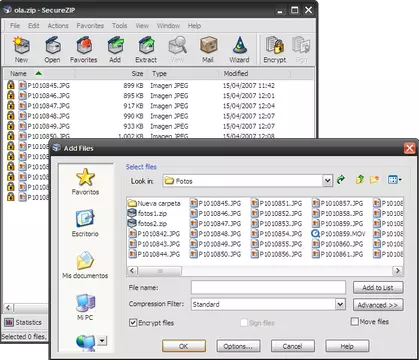Screen dimensions: 419x360
Task: Expand the Look in folder dropdown
Action: coord(327,181)
